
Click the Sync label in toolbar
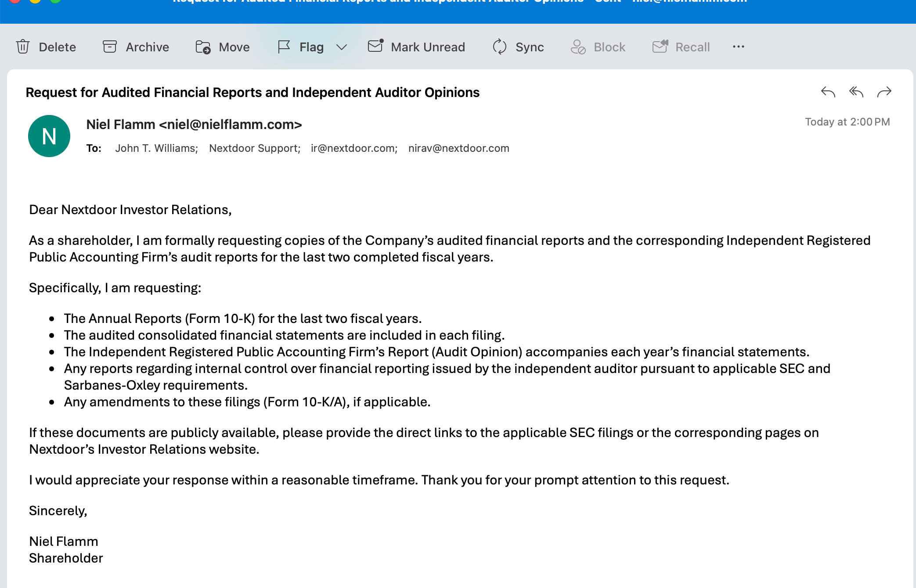coord(530,47)
